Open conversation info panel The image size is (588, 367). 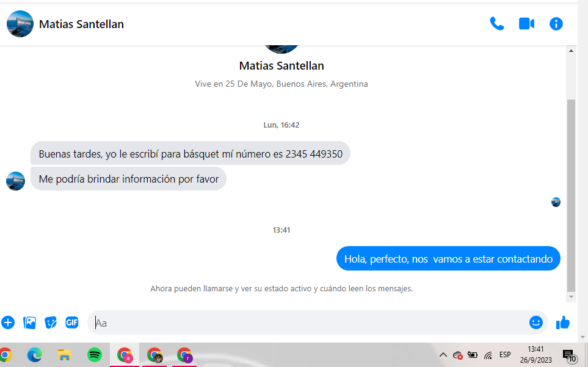[556, 24]
